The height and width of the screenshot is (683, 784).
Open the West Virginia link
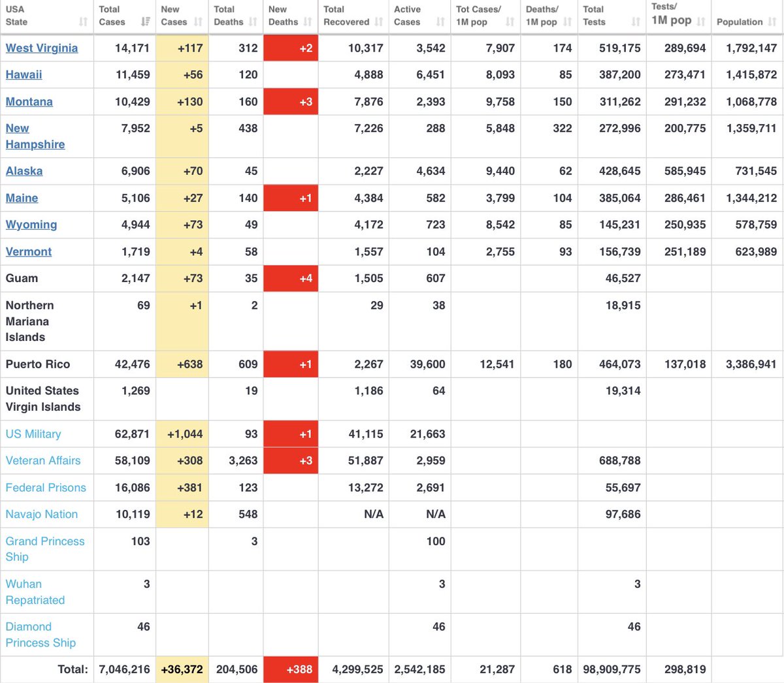[x=42, y=48]
